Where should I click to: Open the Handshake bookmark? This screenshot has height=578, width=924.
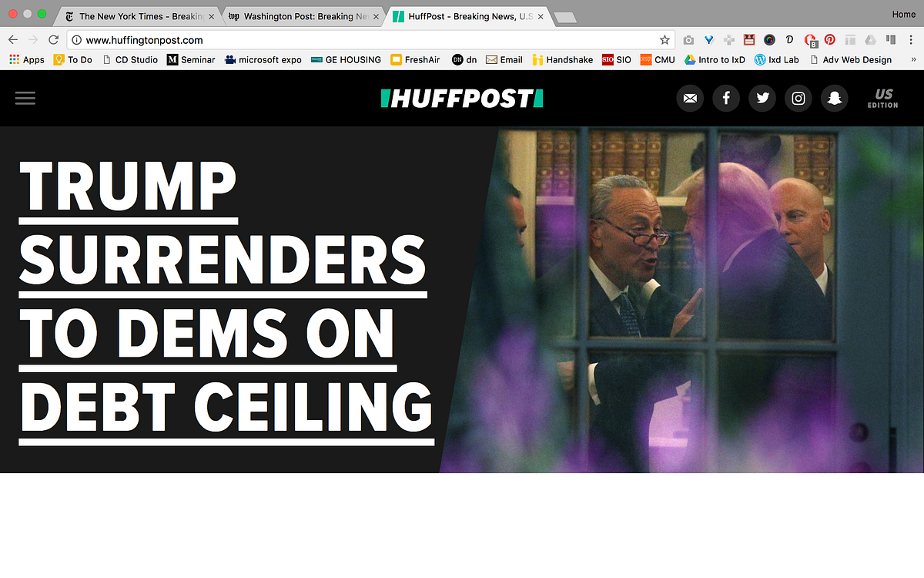tap(562, 59)
